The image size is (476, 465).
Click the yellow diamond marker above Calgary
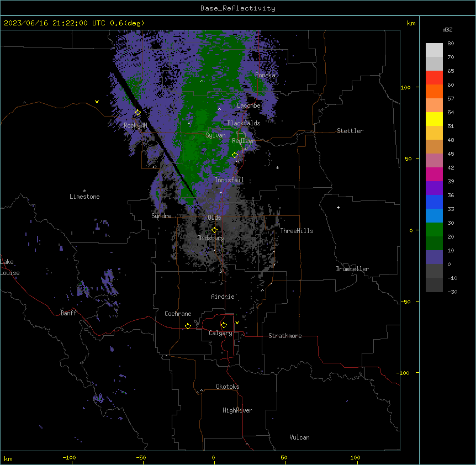click(224, 325)
